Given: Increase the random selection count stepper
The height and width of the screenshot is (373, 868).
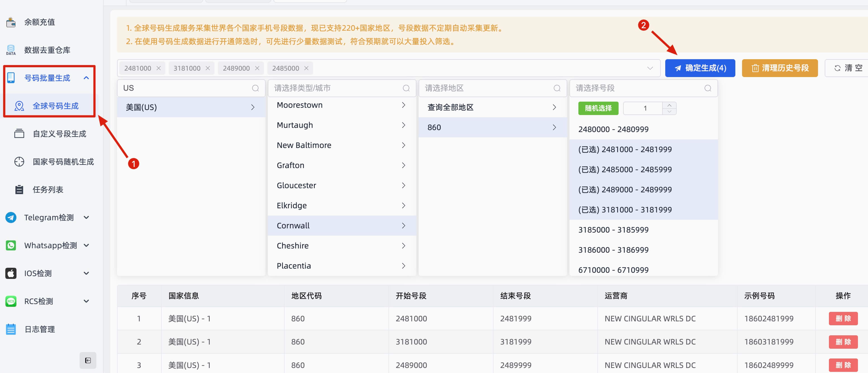Looking at the screenshot, I should click(669, 105).
